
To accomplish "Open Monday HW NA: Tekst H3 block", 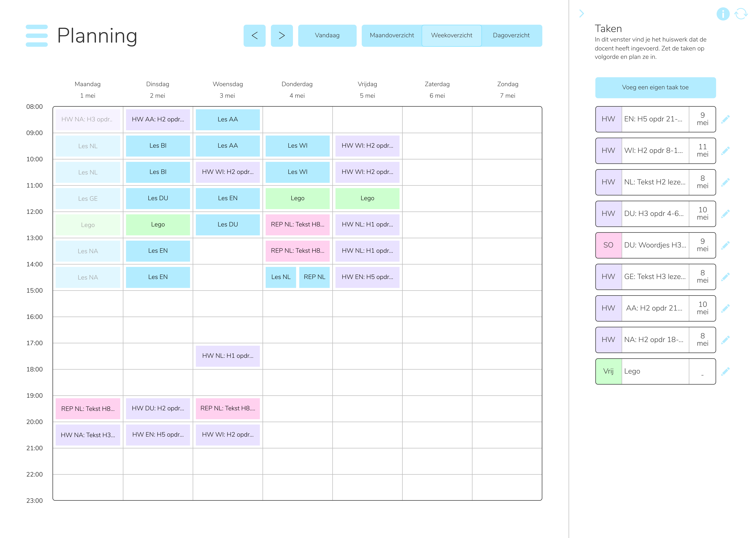I will [x=88, y=435].
